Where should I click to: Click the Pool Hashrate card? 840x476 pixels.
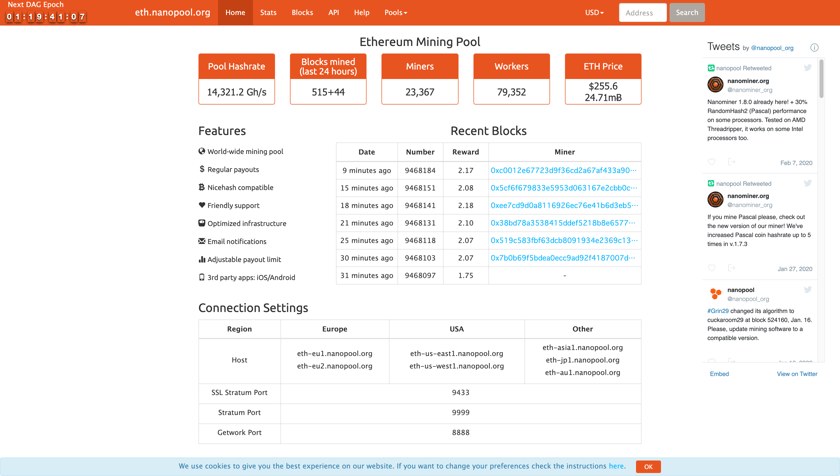pos(236,79)
